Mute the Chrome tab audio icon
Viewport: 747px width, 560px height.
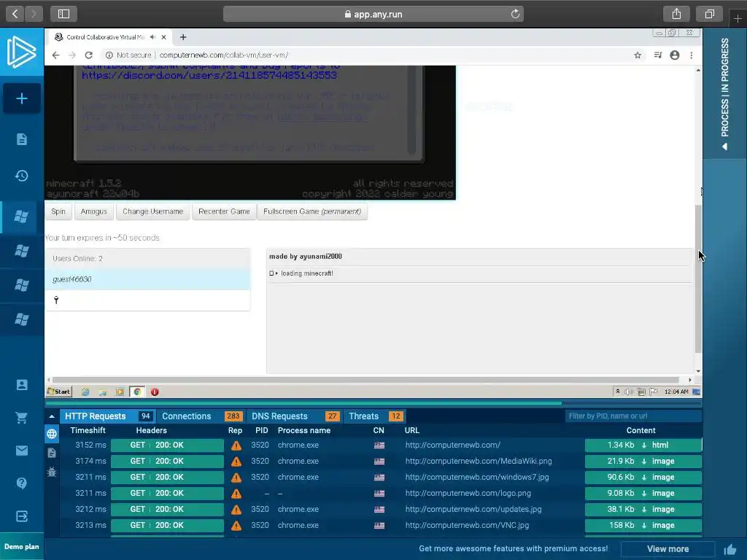click(x=152, y=37)
